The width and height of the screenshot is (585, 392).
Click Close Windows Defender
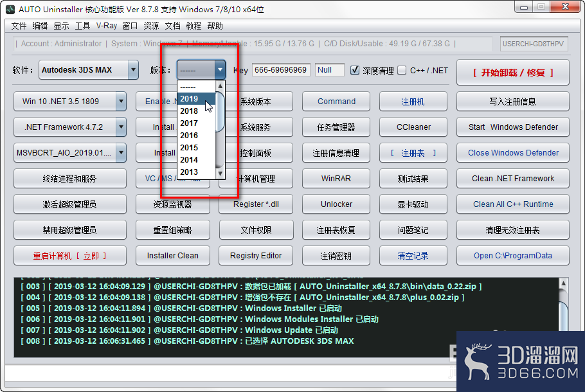513,152
